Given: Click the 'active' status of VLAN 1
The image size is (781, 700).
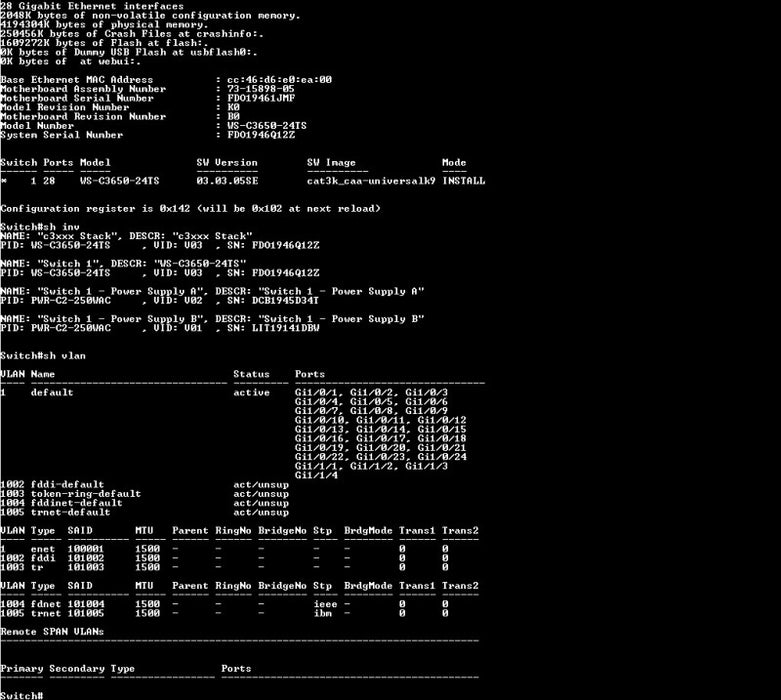Looking at the screenshot, I should [x=252, y=393].
